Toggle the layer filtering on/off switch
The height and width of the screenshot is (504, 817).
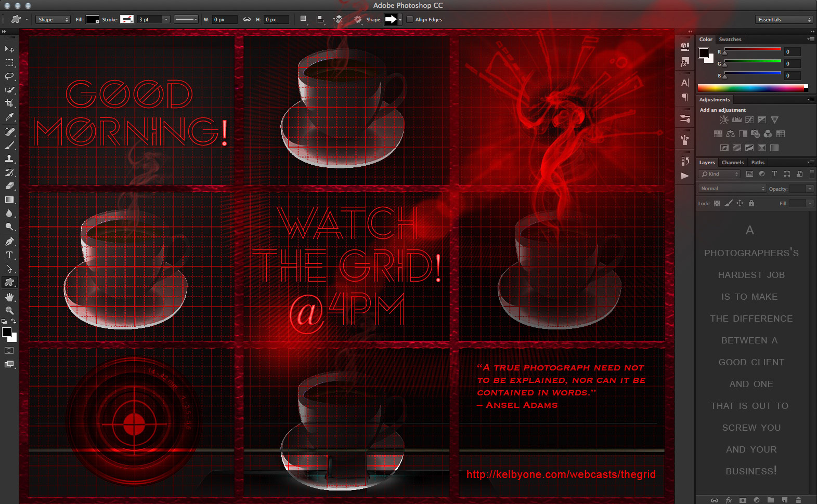(812, 174)
